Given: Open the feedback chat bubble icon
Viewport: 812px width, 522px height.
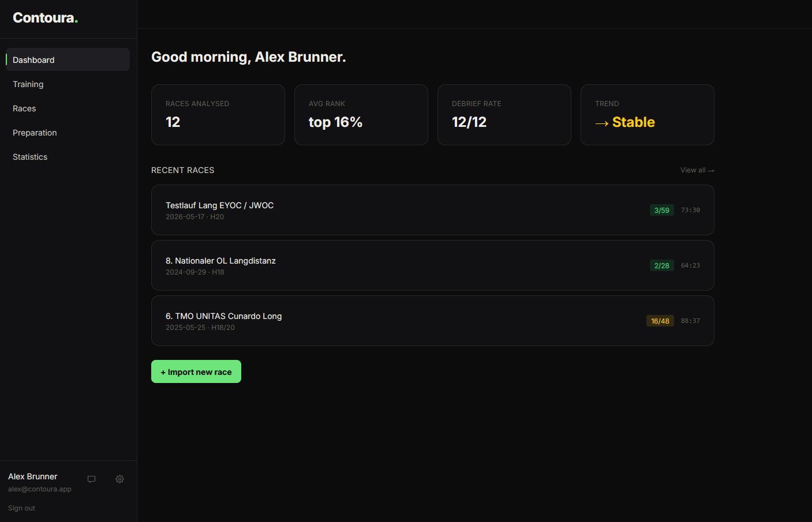Looking at the screenshot, I should [91, 479].
